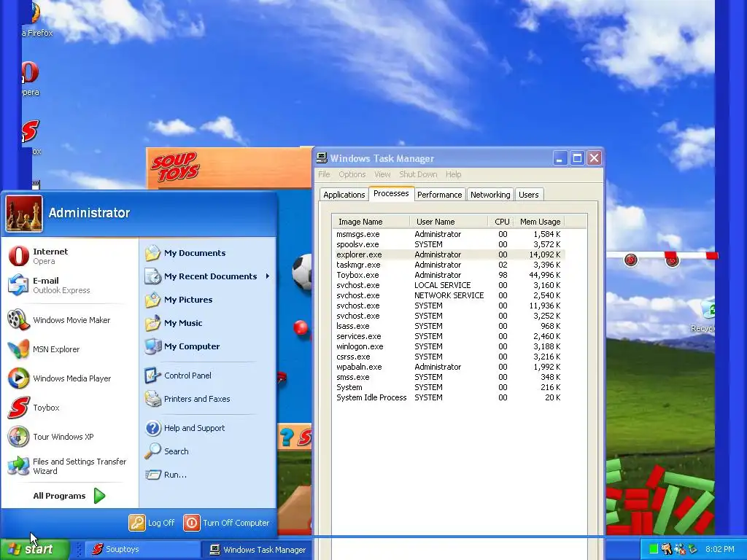Switch to the Performance tab
This screenshot has width=747, height=560.
[439, 194]
